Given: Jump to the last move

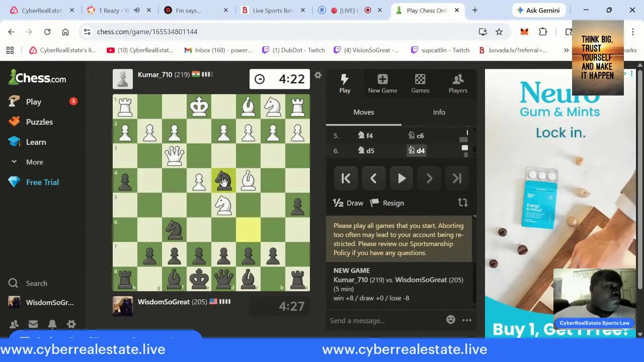Looking at the screenshot, I should point(457,178).
